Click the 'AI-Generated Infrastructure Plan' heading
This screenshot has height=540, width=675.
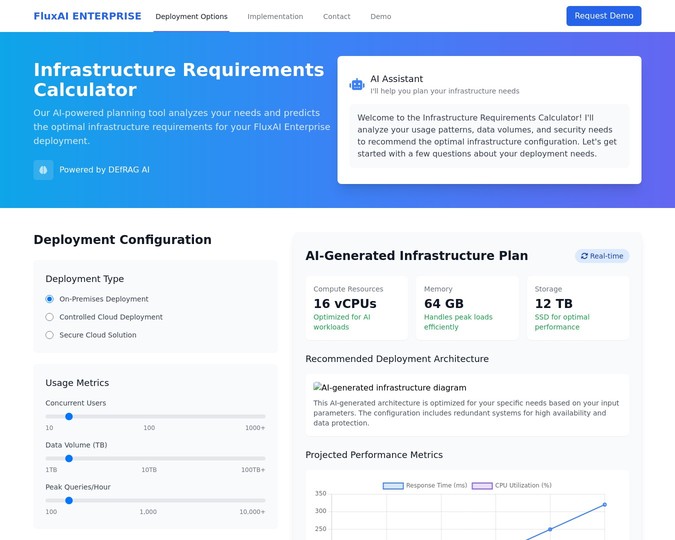tap(416, 255)
